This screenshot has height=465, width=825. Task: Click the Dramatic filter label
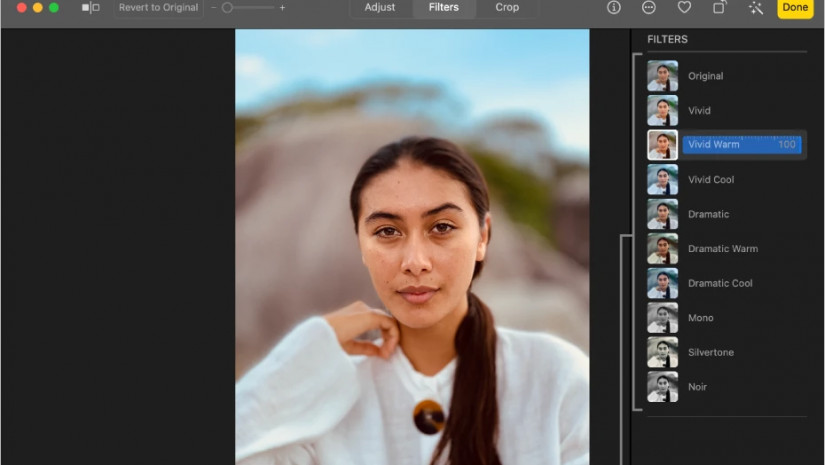[x=708, y=214]
